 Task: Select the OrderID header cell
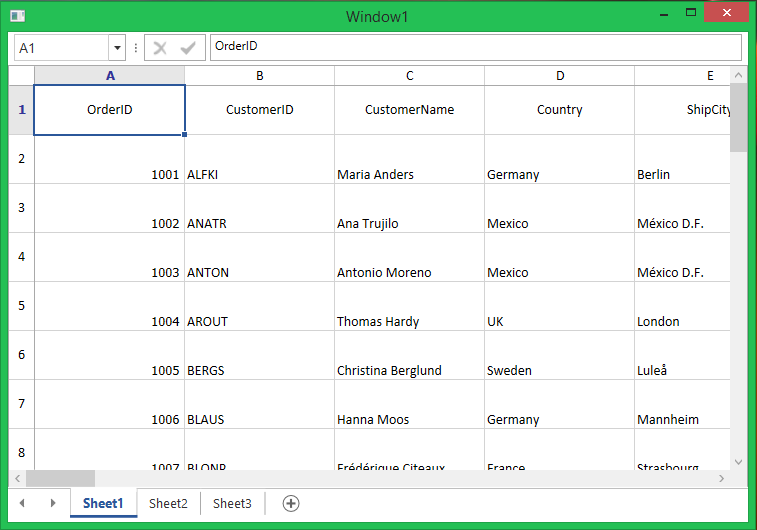(x=110, y=110)
